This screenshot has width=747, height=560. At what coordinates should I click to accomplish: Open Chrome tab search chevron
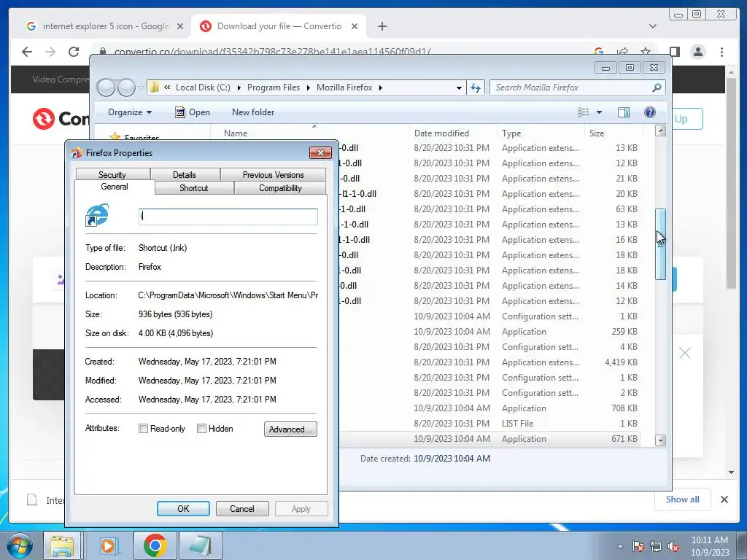(x=653, y=26)
